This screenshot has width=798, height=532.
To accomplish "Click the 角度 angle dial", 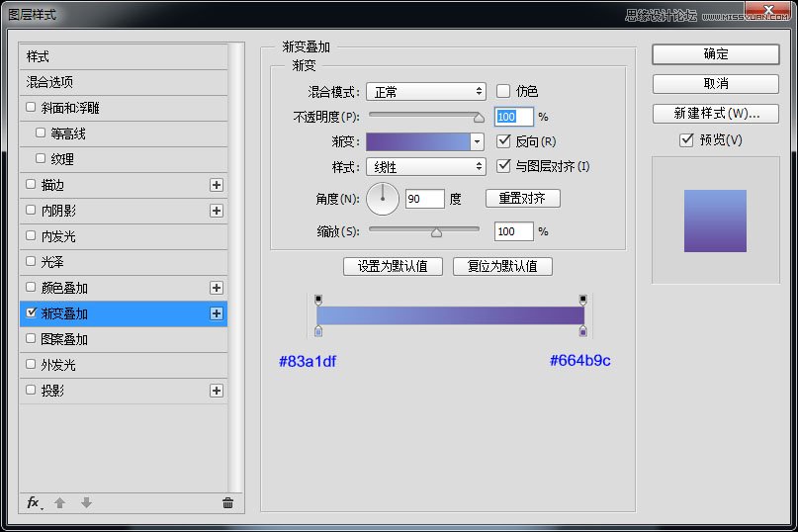I will pos(383,199).
